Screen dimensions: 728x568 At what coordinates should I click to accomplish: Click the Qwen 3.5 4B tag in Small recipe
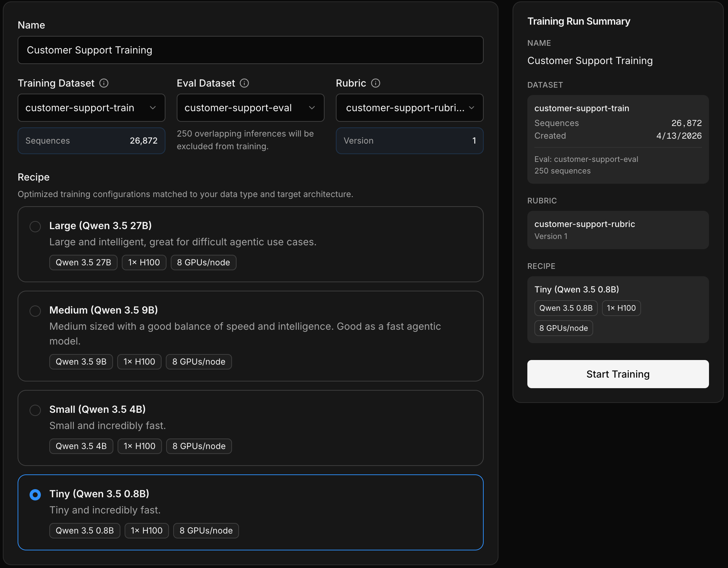pos(81,446)
